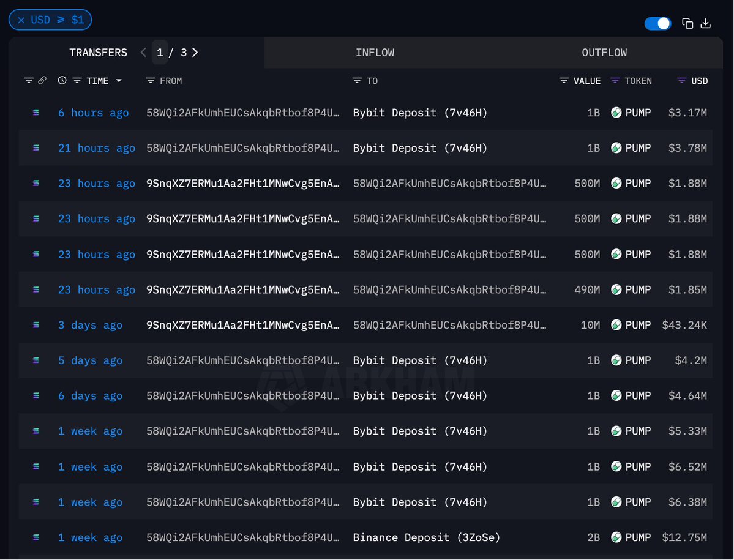Image resolution: width=734 pixels, height=560 pixels.
Task: Click the Solana chain icon in the $5.33M row
Action: (36, 431)
